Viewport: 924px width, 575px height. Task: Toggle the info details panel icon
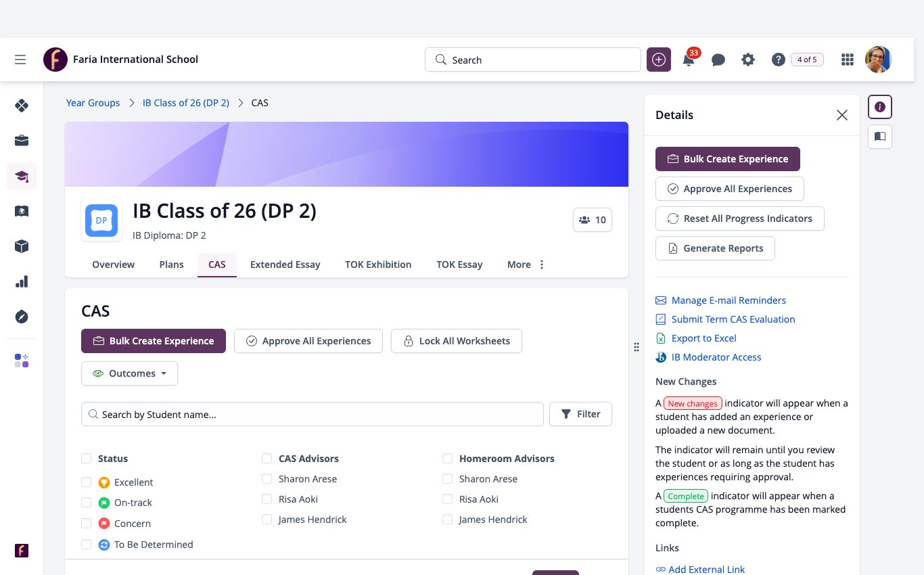[x=880, y=107]
